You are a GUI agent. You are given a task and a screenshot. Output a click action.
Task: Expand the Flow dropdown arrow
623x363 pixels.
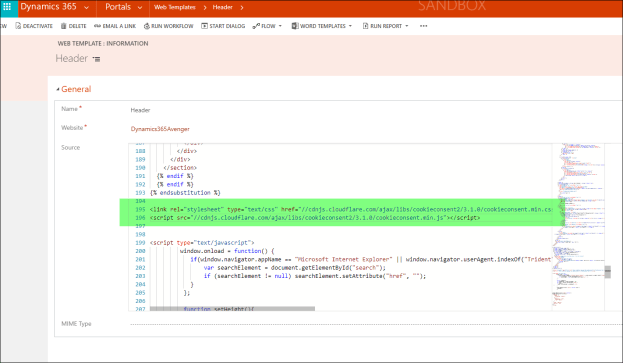[x=280, y=26]
